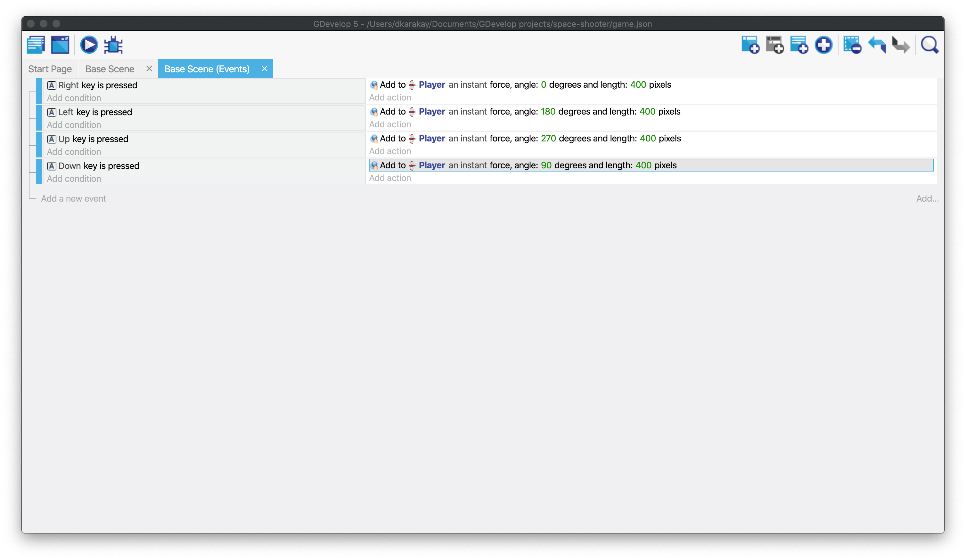Click the add new event toolbar icon
This screenshot has width=966, height=560.
tap(750, 45)
